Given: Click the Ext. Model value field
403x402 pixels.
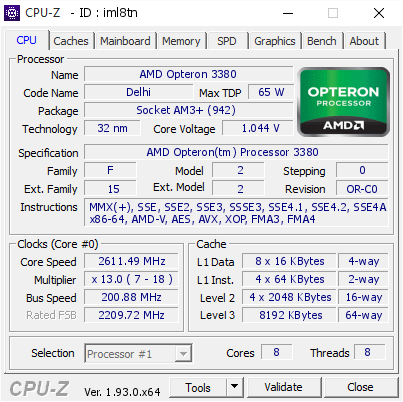Looking at the screenshot, I should tap(238, 188).
